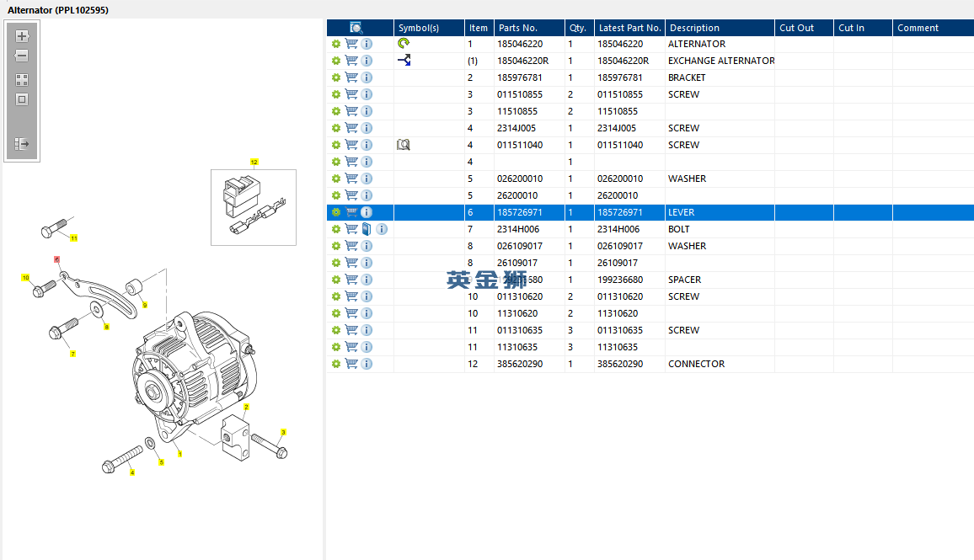Select callout 10 in the diagram
Viewport: 974px width, 560px height.
click(x=25, y=278)
